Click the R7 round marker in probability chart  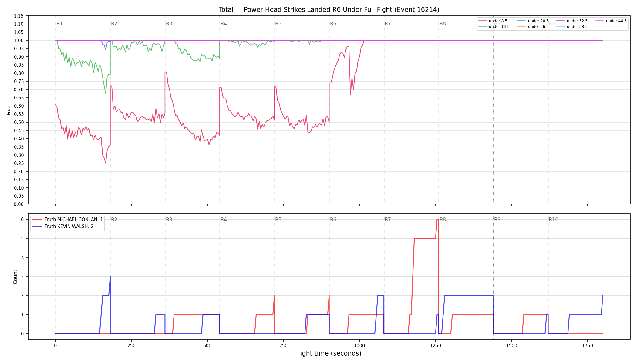[x=388, y=24]
